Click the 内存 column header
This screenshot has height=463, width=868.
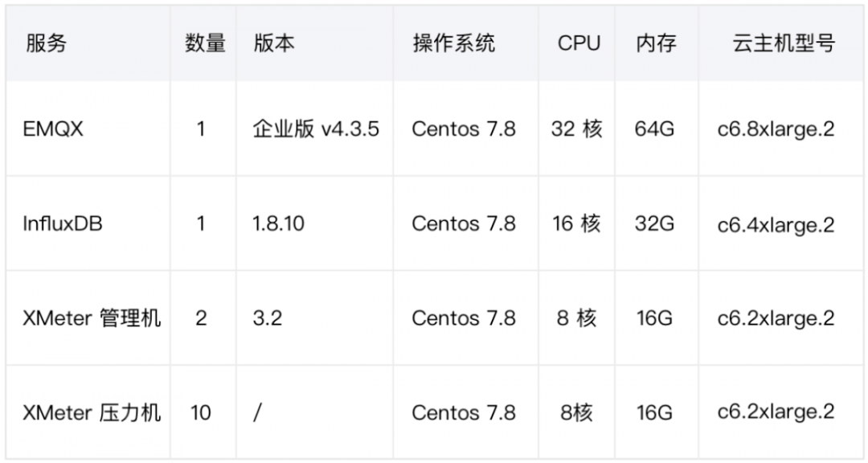tap(656, 43)
